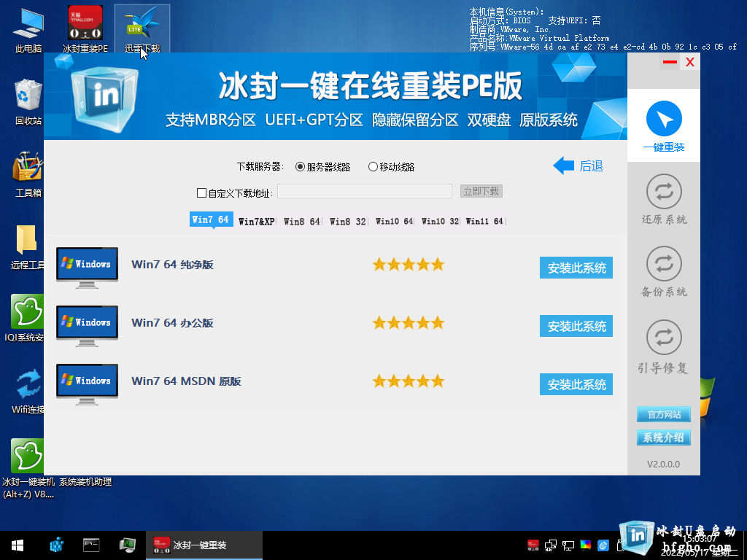Click the colorful tray icon
Image resolution: width=747 pixels, height=560 pixels.
tap(586, 545)
